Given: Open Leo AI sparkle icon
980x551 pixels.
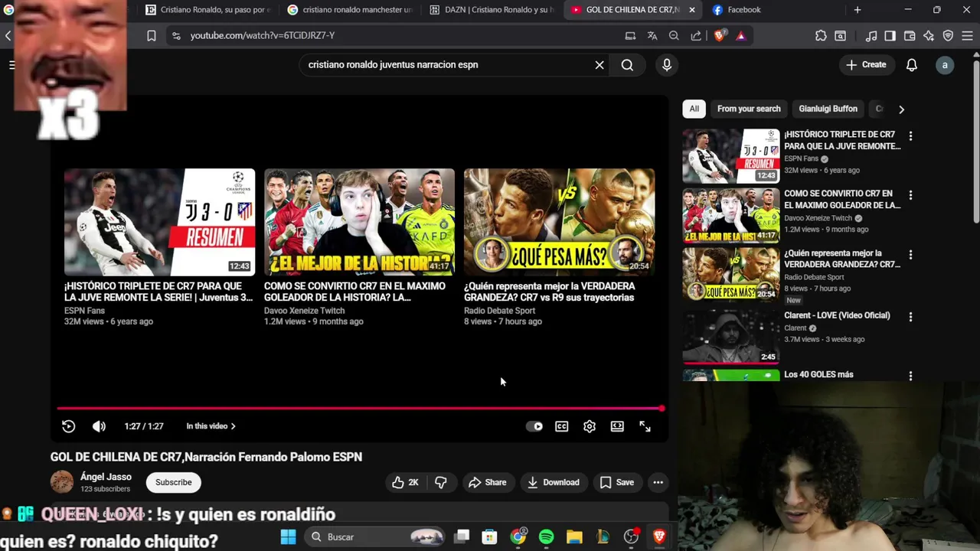Looking at the screenshot, I should click(x=929, y=35).
